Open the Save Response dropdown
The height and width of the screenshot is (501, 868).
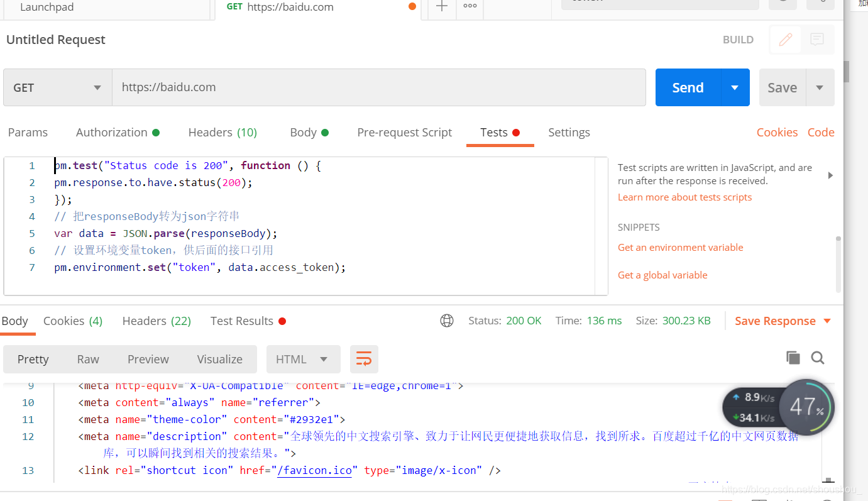click(783, 321)
